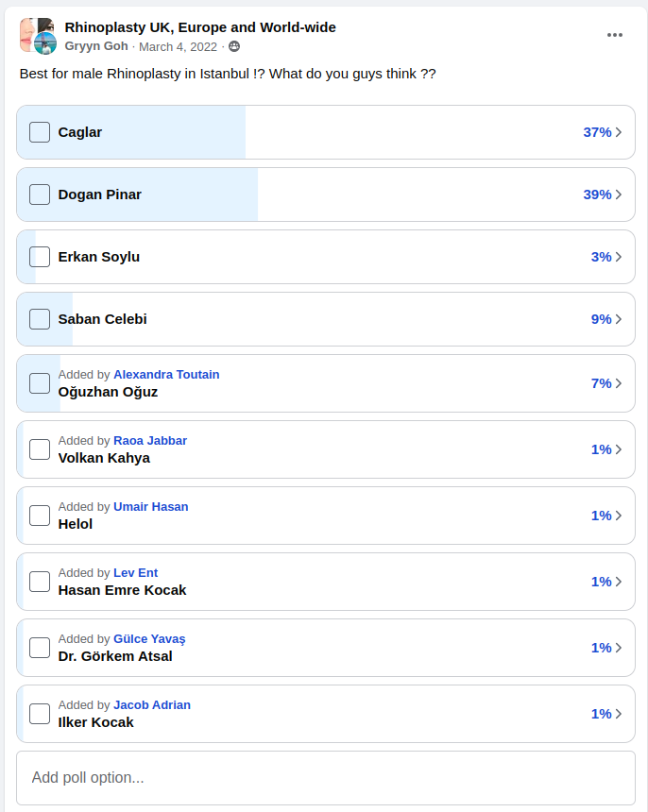
Task: Visit Gryyn Goh's profile
Action: 96,46
